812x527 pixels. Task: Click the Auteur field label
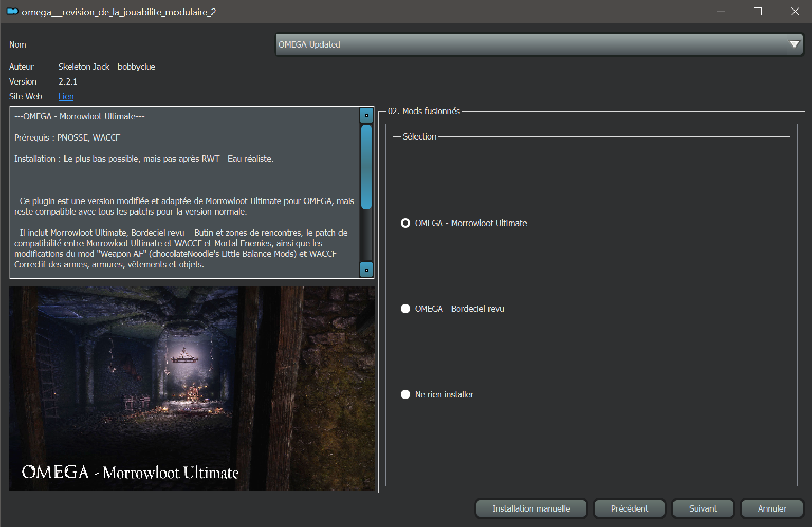coord(21,67)
